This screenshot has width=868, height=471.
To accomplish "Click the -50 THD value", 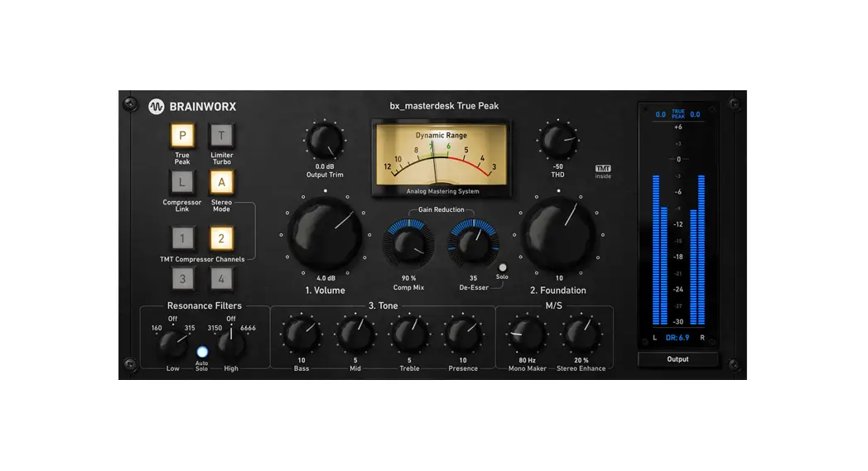I will [x=557, y=166].
